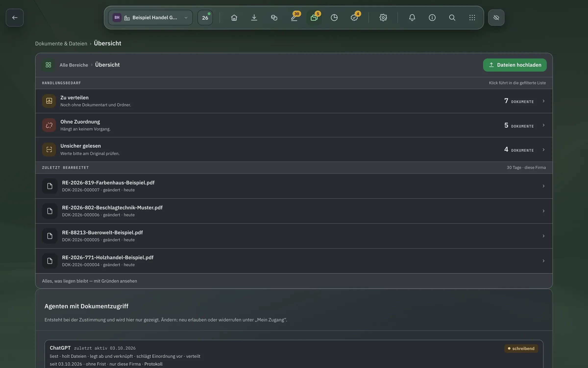Viewport: 588px width, 368px height.
Task: Click the 7 Dokumente count
Action: pos(519,101)
